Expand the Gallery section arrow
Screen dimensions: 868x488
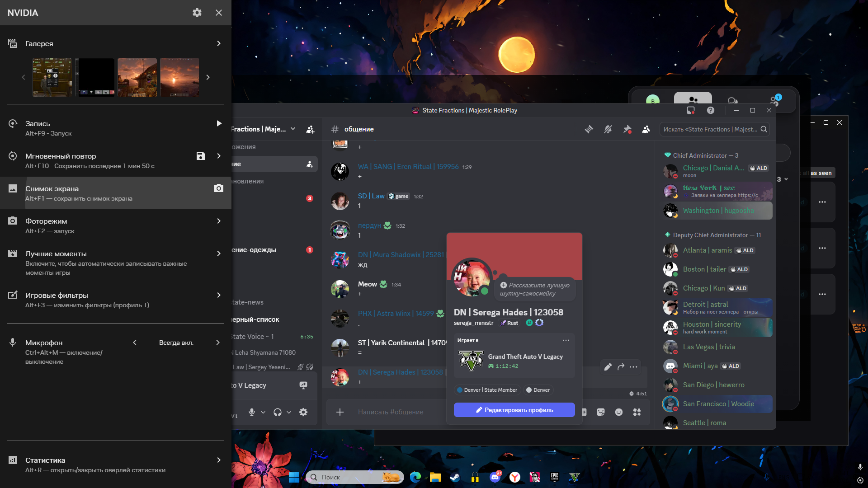pos(219,43)
